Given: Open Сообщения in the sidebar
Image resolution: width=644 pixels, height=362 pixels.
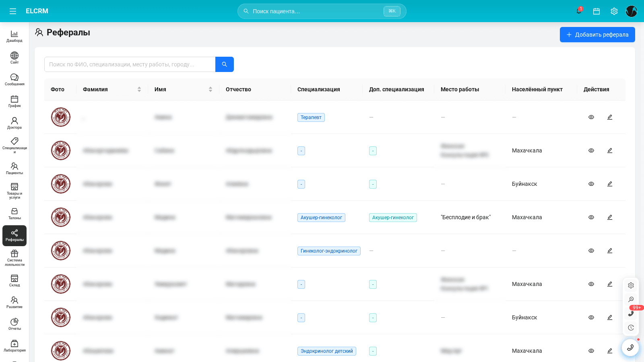Looking at the screenshot, I should tap(14, 80).
